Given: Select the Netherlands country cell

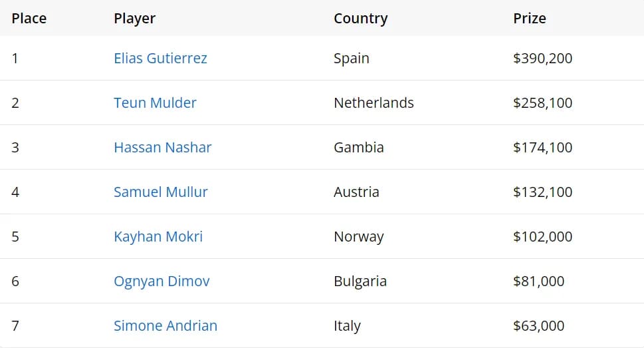Looking at the screenshot, I should (374, 103).
